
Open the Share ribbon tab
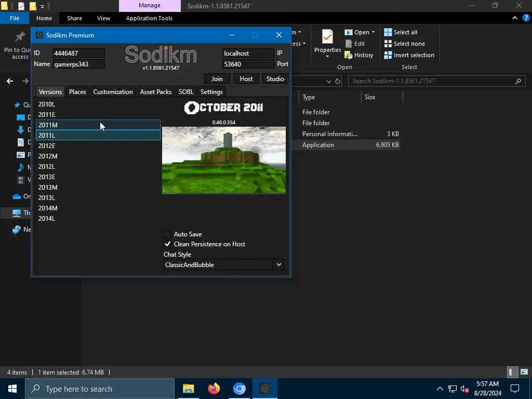[x=74, y=18]
